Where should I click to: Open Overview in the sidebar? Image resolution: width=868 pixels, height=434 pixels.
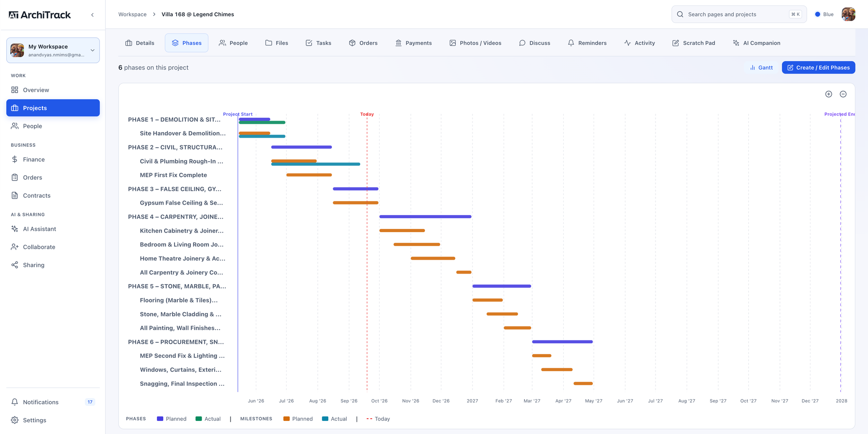53,90
